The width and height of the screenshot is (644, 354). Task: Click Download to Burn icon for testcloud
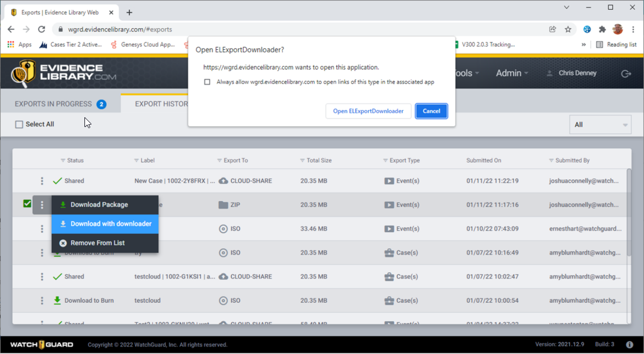(x=57, y=301)
